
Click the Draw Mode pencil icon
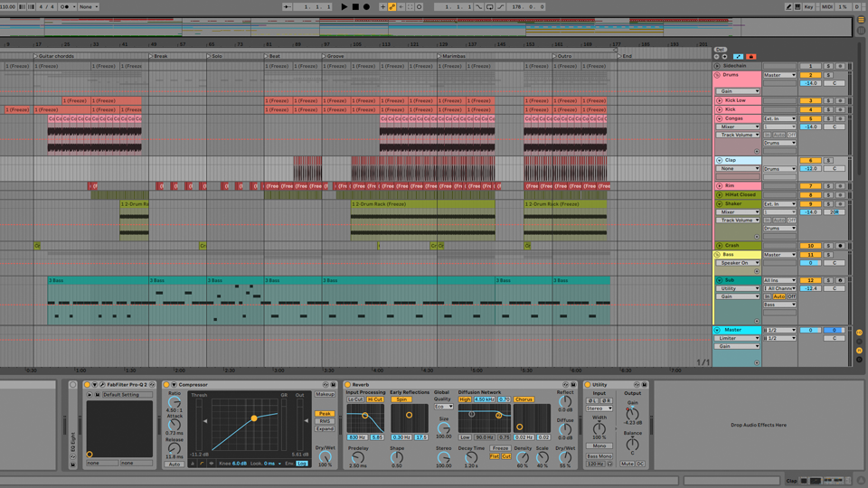click(x=788, y=6)
